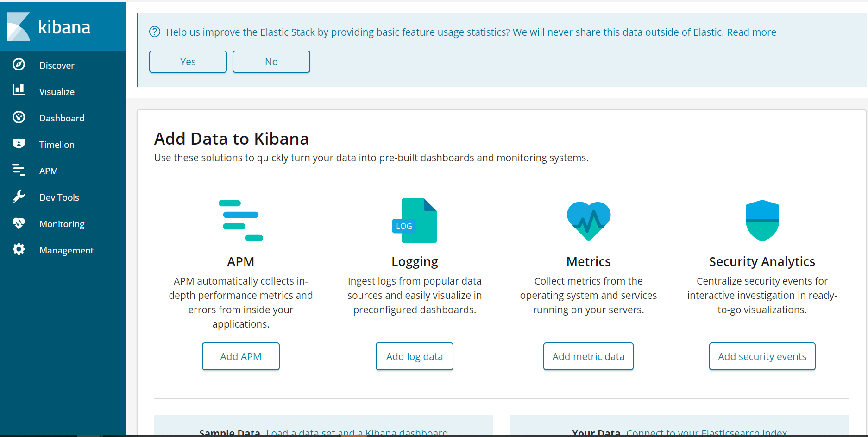Click the 'Use these solutions to quickly' subtitle
Screen dimensions: 868x437
pos(371,158)
